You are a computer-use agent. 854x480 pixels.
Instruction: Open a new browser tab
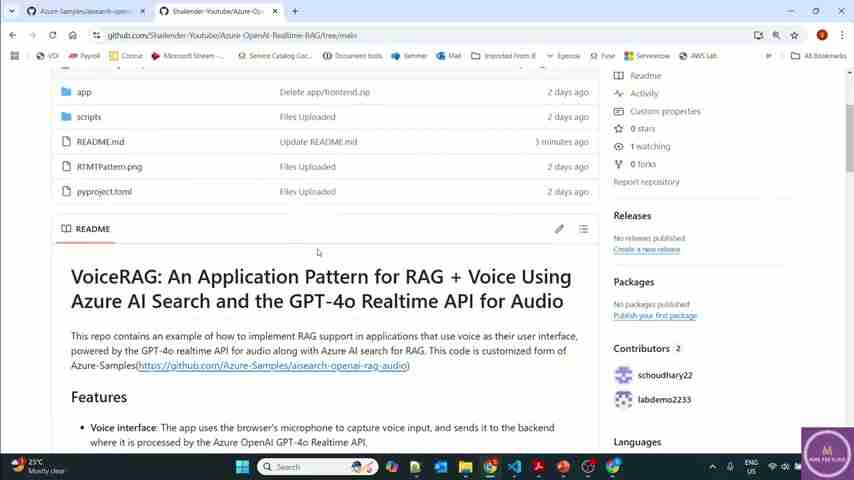pos(295,11)
